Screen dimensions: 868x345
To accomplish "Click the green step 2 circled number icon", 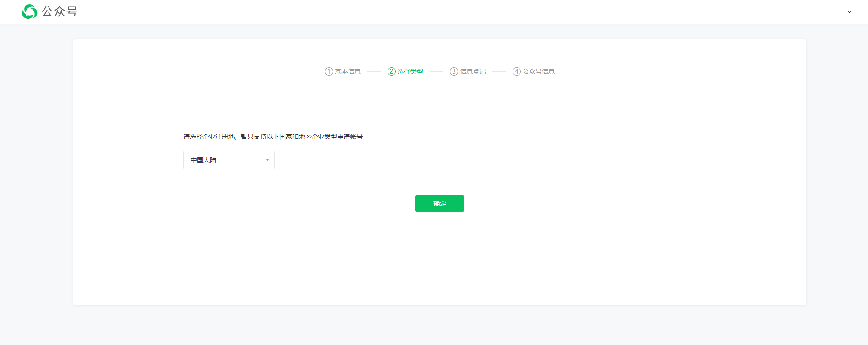I will point(391,71).
